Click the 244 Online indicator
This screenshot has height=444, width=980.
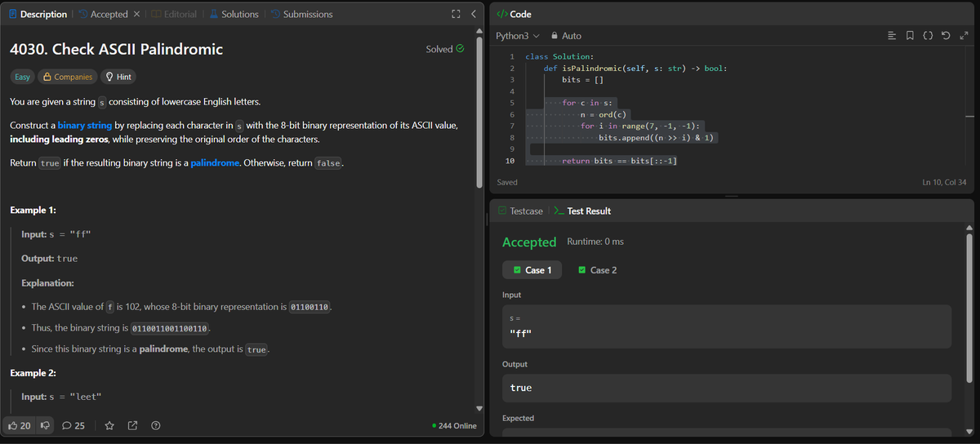point(454,425)
